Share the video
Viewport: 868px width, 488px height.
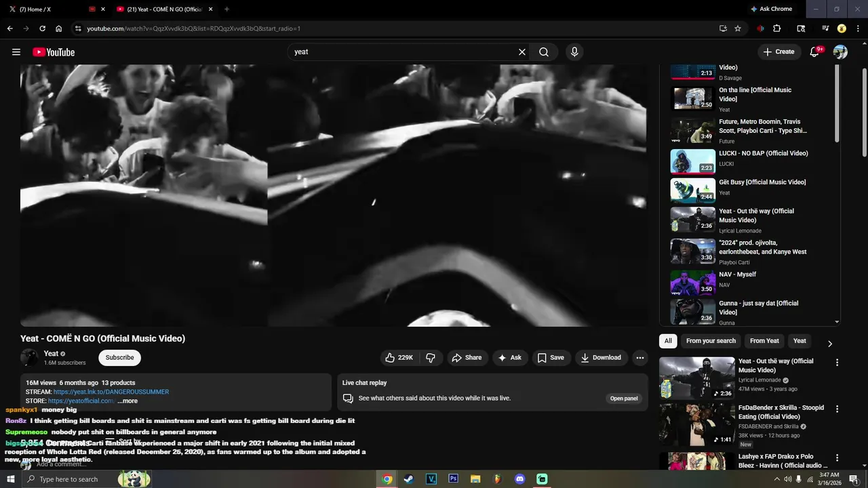[467, 358]
